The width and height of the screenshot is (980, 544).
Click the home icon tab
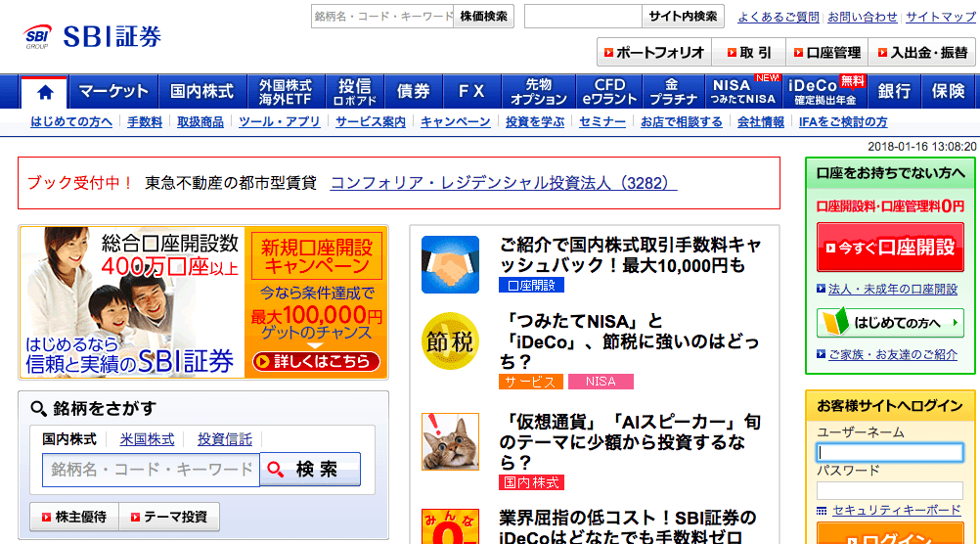tap(44, 93)
